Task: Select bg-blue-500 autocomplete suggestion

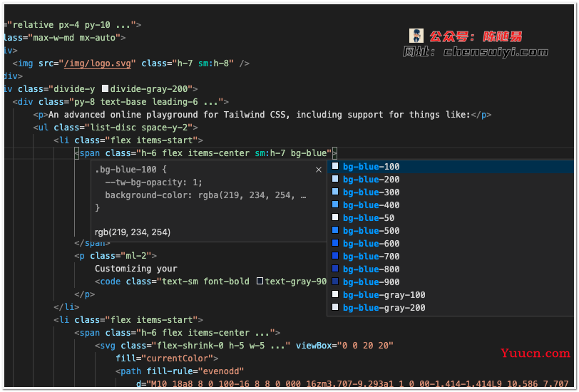Action: click(x=450, y=231)
